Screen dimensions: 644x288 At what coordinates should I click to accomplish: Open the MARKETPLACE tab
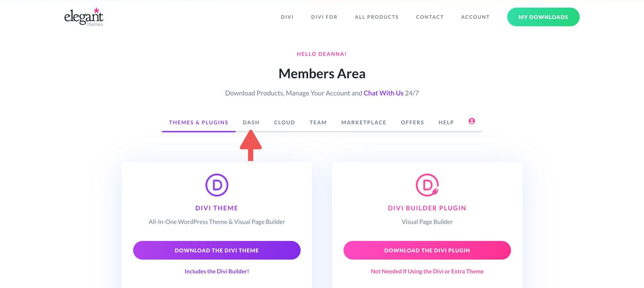pos(364,122)
